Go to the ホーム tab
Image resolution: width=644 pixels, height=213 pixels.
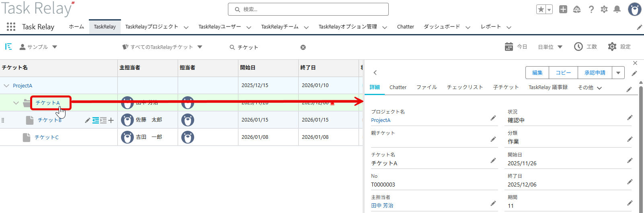click(76, 26)
